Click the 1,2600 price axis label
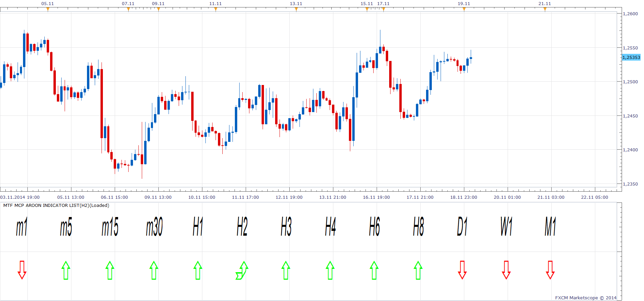This screenshot has height=301, width=644. pyautogui.click(x=630, y=14)
